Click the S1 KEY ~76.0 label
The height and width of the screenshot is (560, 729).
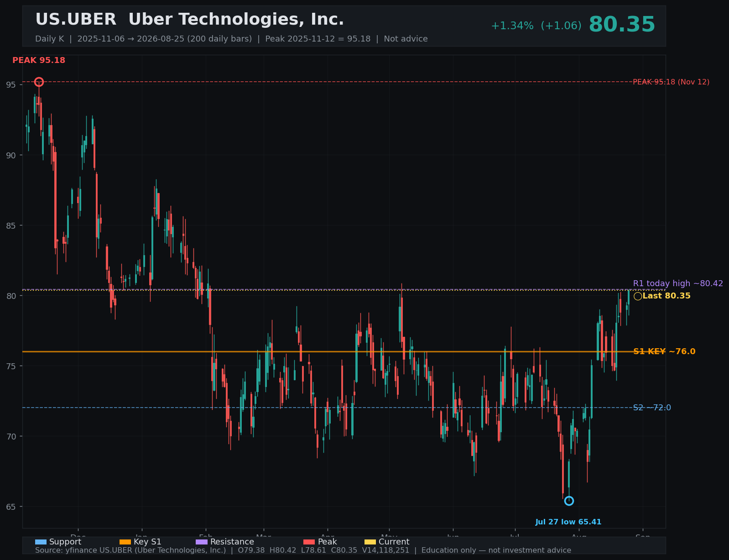coord(664,351)
